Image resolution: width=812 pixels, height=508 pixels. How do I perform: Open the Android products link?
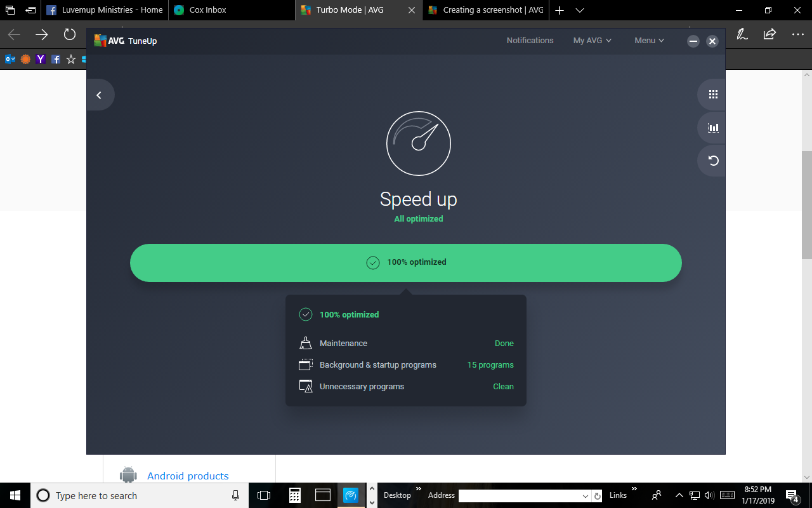(x=188, y=476)
